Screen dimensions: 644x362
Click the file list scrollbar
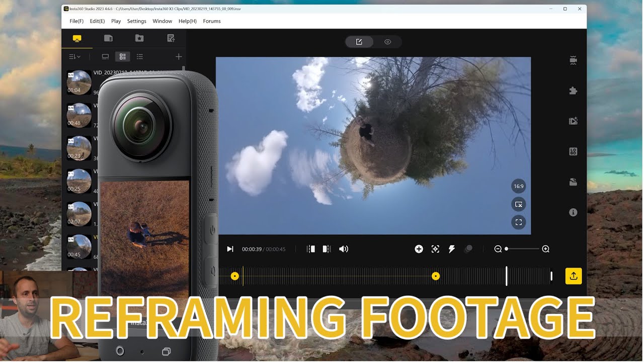(183, 69)
